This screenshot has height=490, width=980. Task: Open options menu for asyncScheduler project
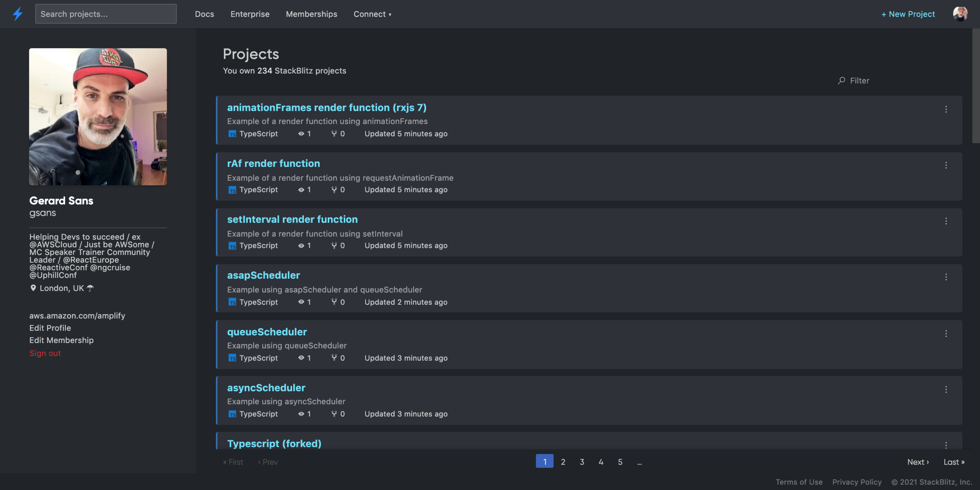pyautogui.click(x=946, y=390)
